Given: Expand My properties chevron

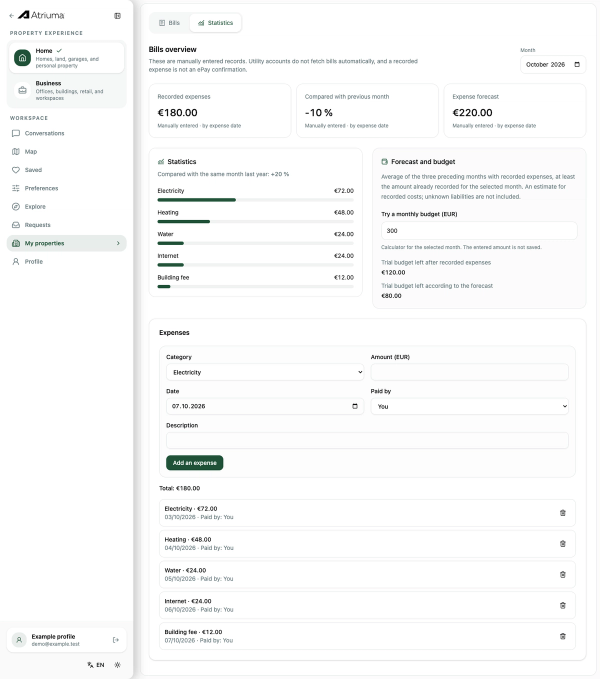Looking at the screenshot, I should [118, 243].
